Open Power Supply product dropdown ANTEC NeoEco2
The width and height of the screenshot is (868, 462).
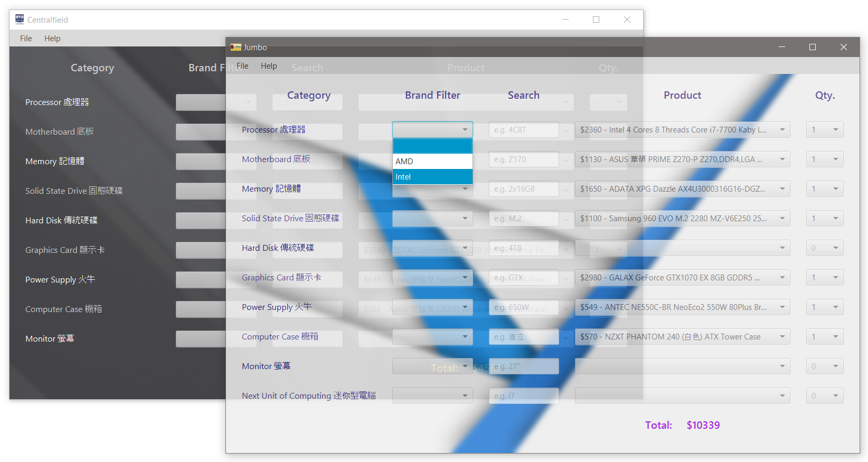(682, 307)
